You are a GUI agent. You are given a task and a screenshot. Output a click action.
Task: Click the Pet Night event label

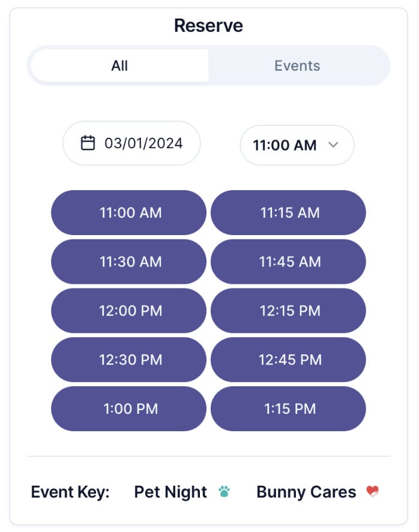[170, 492]
